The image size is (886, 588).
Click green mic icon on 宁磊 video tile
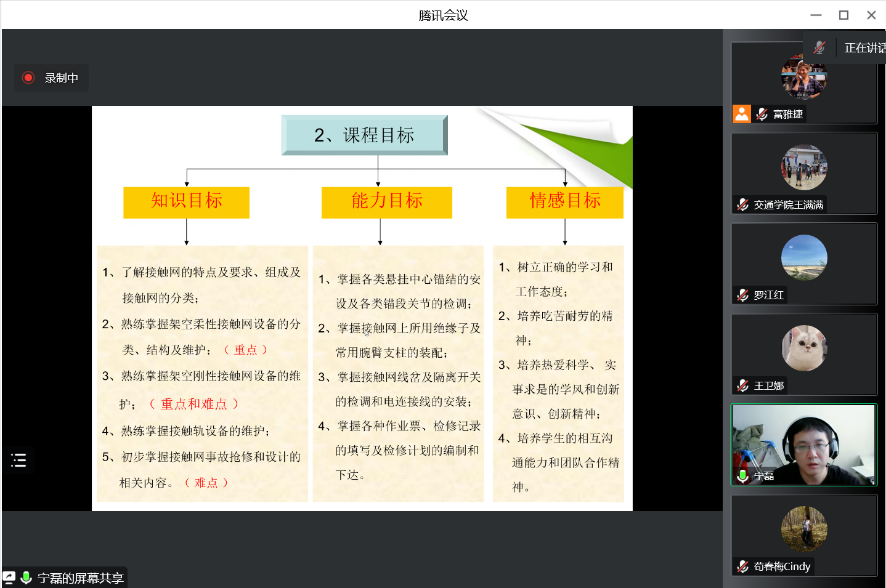tap(743, 476)
